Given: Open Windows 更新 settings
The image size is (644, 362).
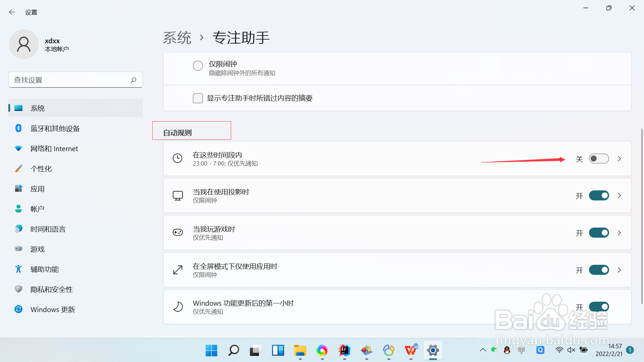Looking at the screenshot, I should [53, 309].
